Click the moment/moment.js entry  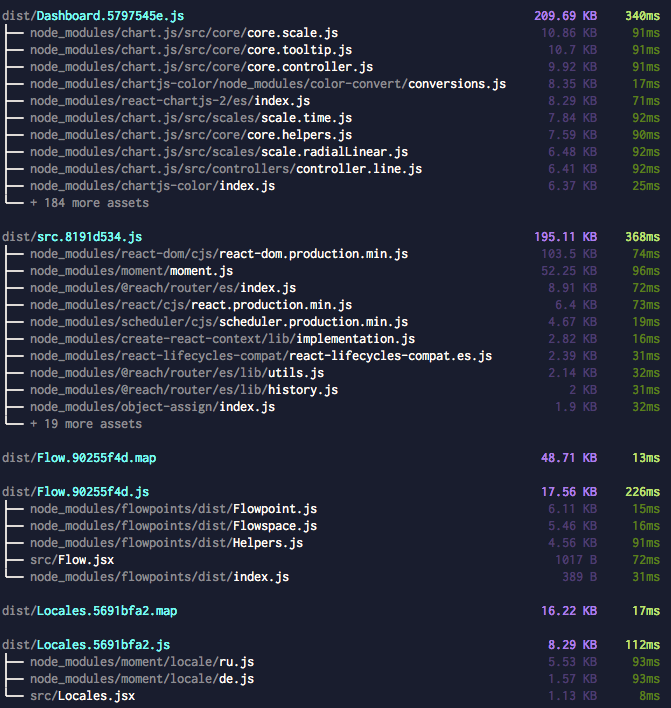(x=131, y=271)
